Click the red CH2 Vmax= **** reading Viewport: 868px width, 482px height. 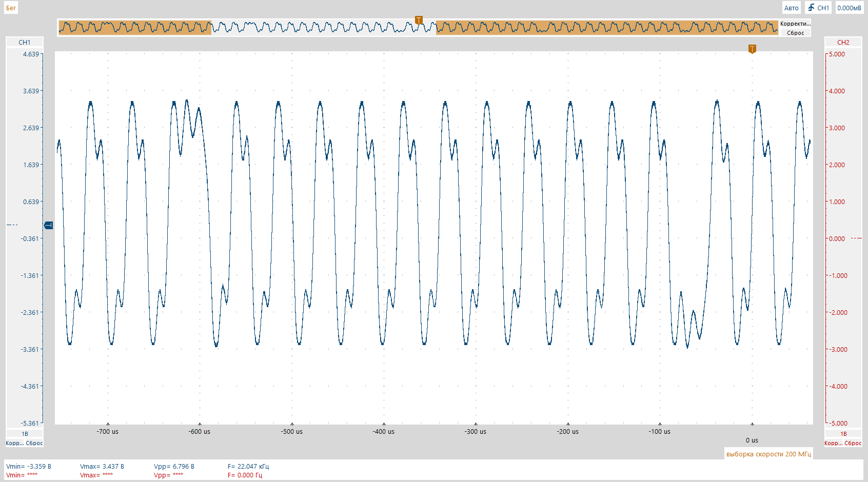[96, 475]
